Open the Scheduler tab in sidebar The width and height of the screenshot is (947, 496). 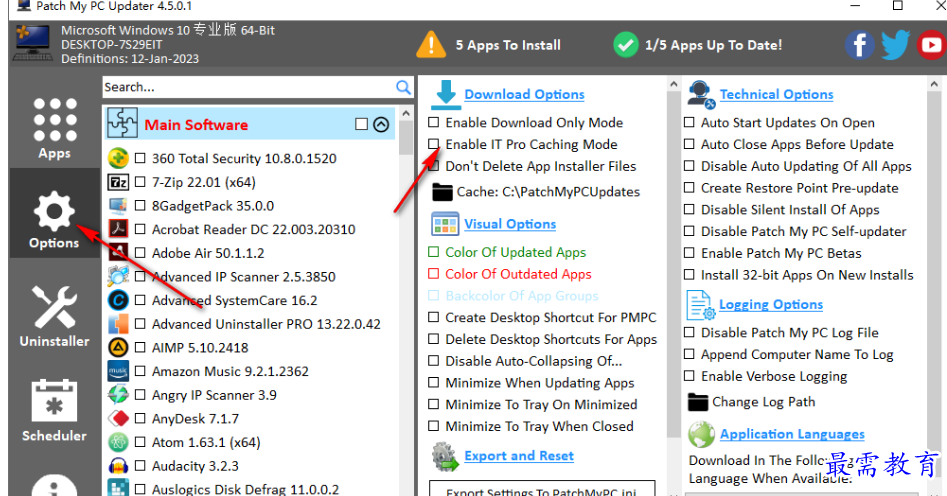(54, 411)
